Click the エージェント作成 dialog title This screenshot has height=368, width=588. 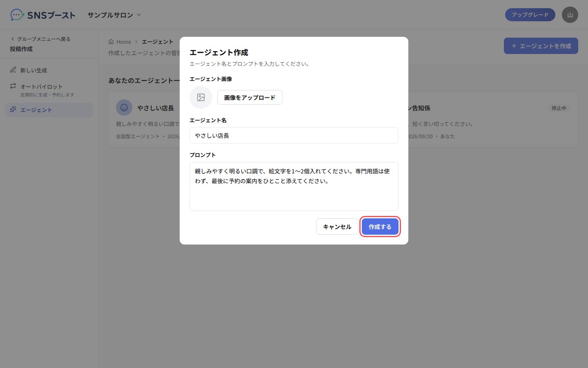pyautogui.click(x=219, y=52)
